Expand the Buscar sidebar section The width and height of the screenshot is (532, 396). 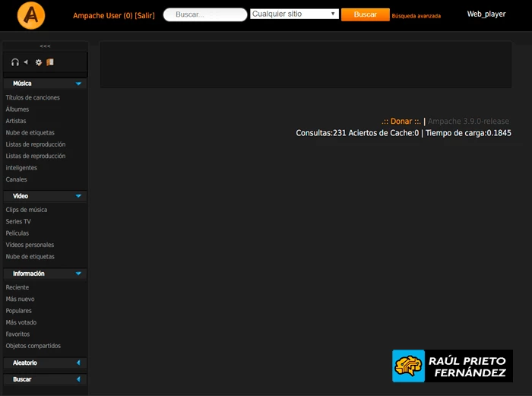pos(78,379)
